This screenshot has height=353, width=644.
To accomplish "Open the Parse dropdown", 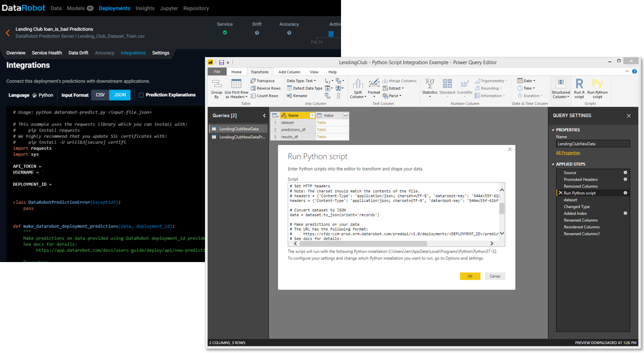I will pos(392,96).
